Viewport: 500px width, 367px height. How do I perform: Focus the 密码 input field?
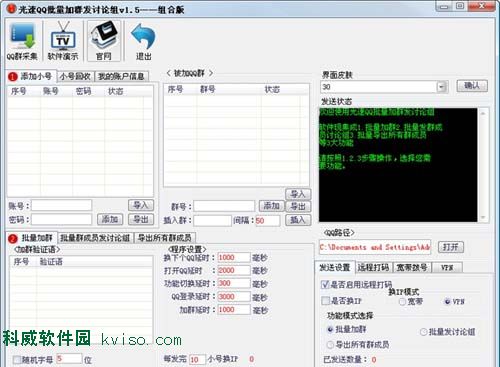(x=61, y=219)
